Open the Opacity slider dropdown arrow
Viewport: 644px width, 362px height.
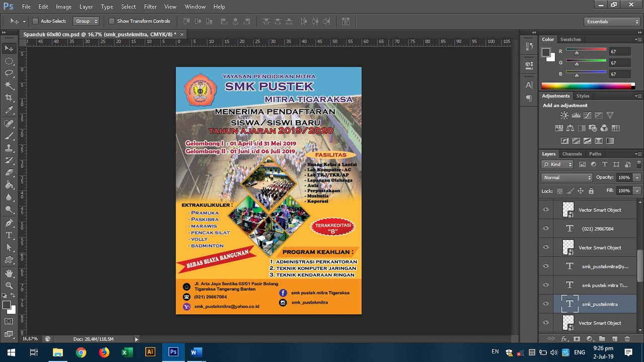coord(637,177)
